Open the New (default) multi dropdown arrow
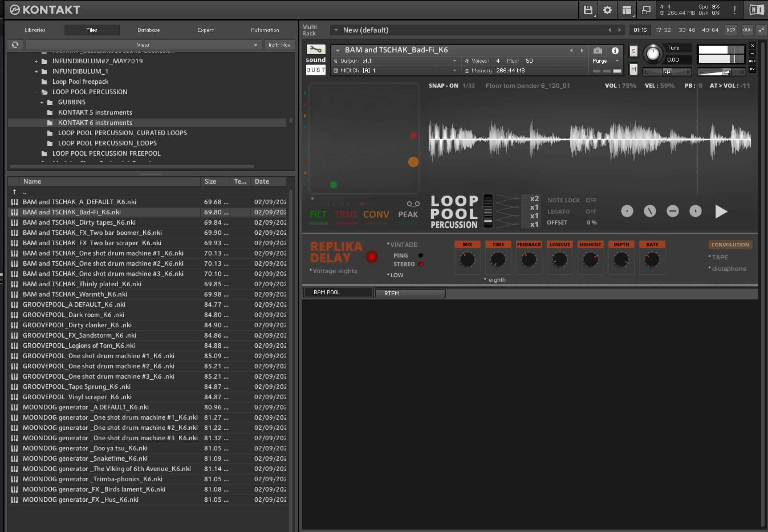 click(x=336, y=30)
